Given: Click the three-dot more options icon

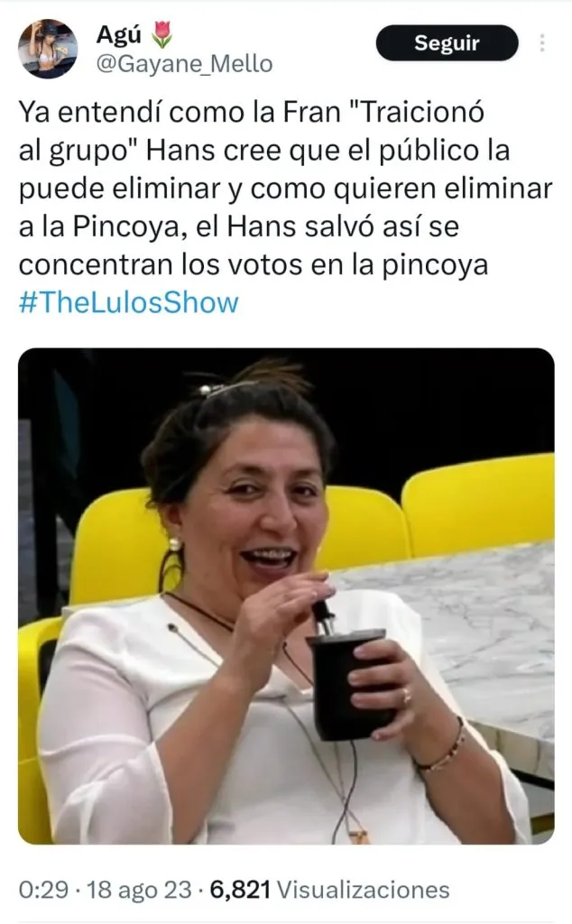Looking at the screenshot, I should coord(542,43).
